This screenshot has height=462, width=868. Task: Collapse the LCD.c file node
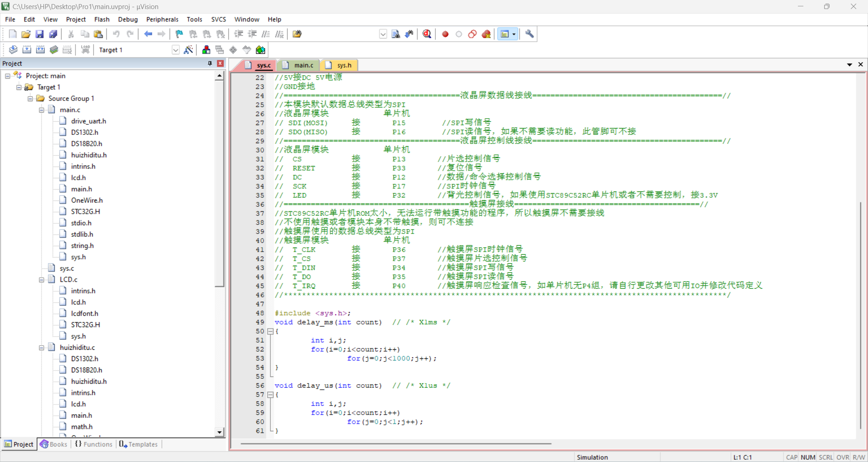42,280
